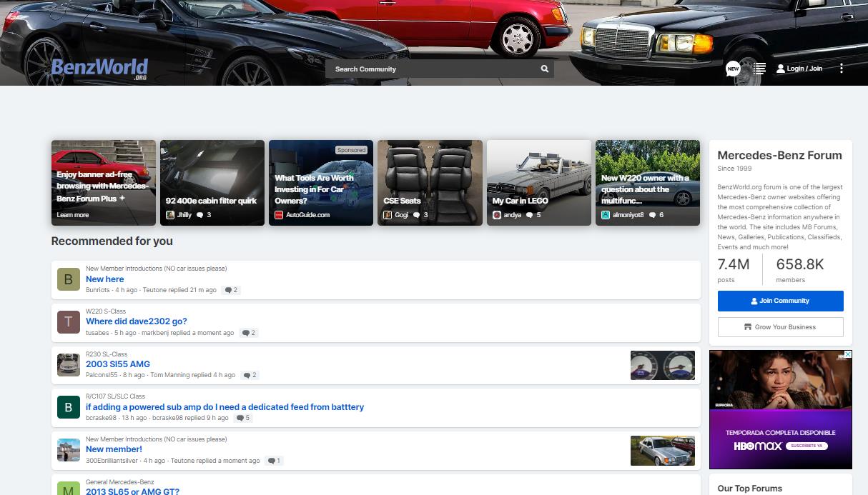Image resolution: width=868 pixels, height=495 pixels.
Task: Open tusabes avatar on dave2302 thread
Action: 69,322
